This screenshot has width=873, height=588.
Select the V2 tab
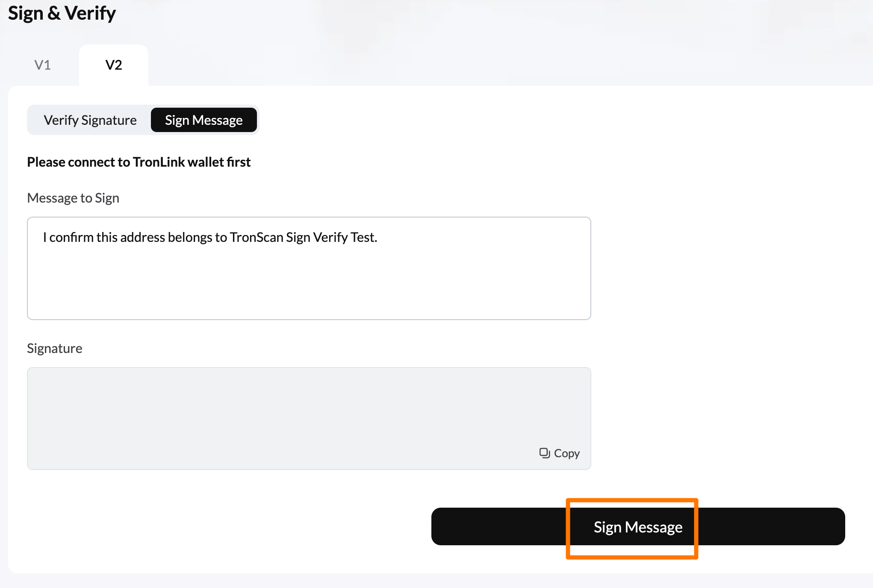(x=114, y=65)
